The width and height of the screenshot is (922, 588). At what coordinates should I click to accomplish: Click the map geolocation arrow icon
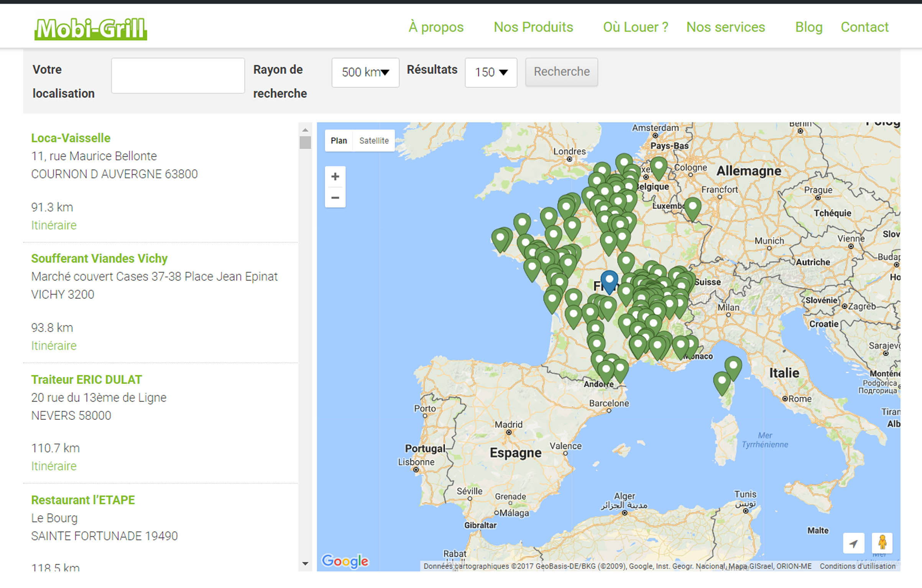tap(853, 543)
